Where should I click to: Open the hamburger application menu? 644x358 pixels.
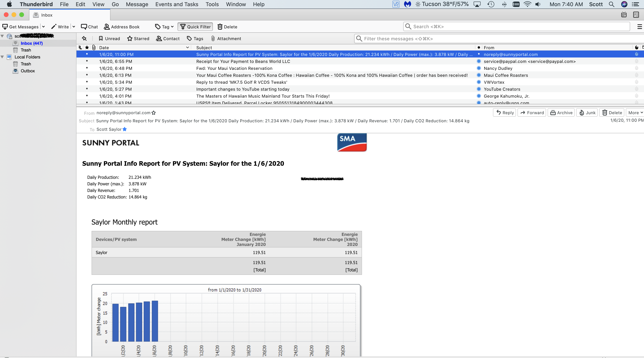639,27
